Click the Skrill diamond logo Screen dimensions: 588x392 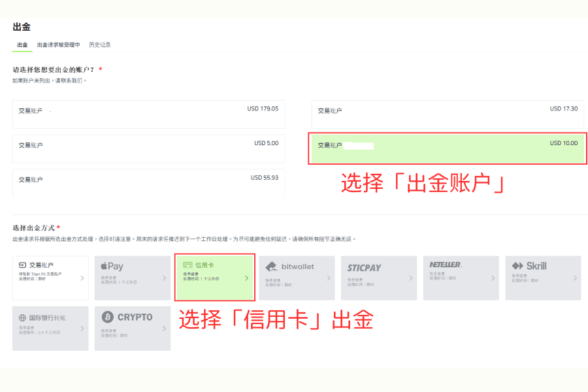tap(517, 265)
